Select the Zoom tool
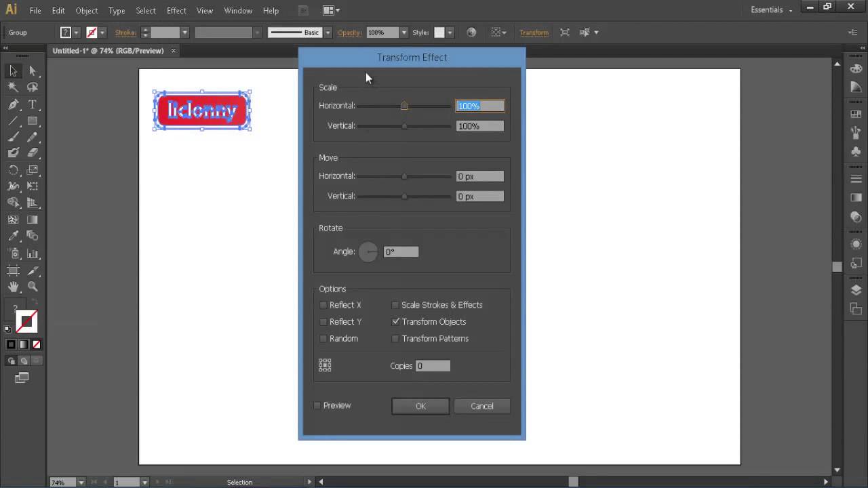868x488 pixels. [32, 287]
